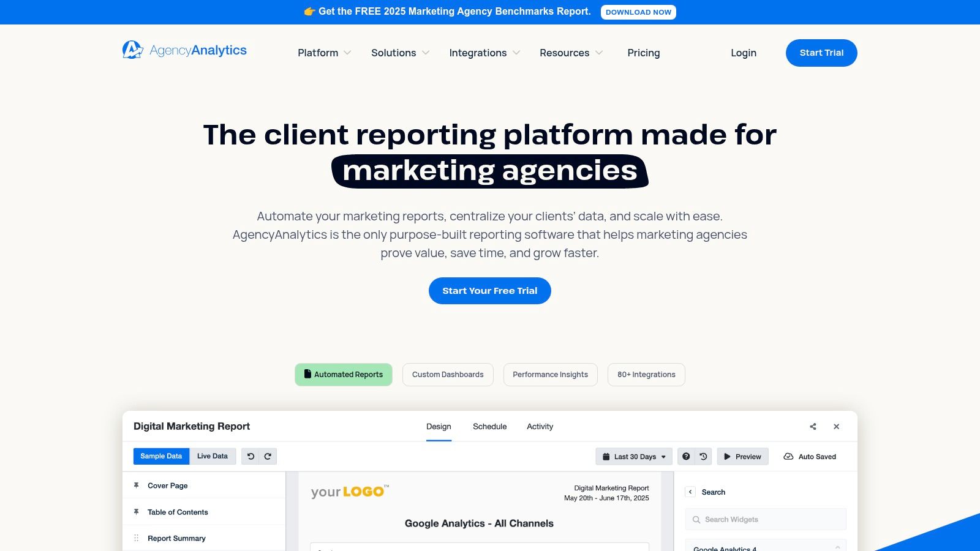Expand the Solutions navigation dropdown
This screenshot has height=551, width=980.
tap(399, 53)
